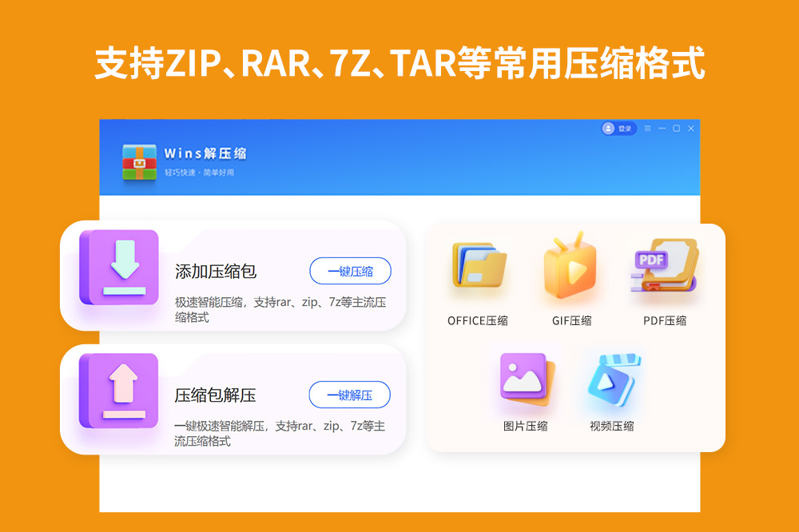Click the purple upload arrow extract icon
The height and width of the screenshot is (532, 799).
click(x=119, y=391)
